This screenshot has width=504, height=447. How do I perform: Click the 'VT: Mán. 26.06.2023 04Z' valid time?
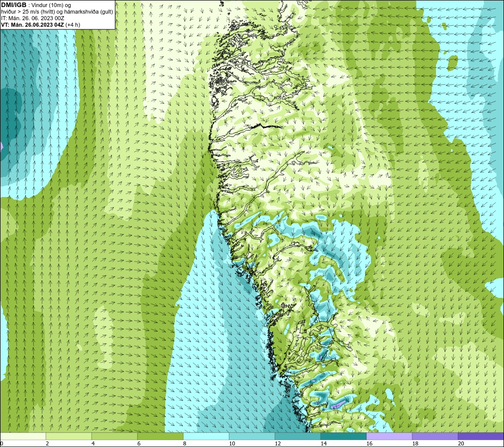(32, 25)
